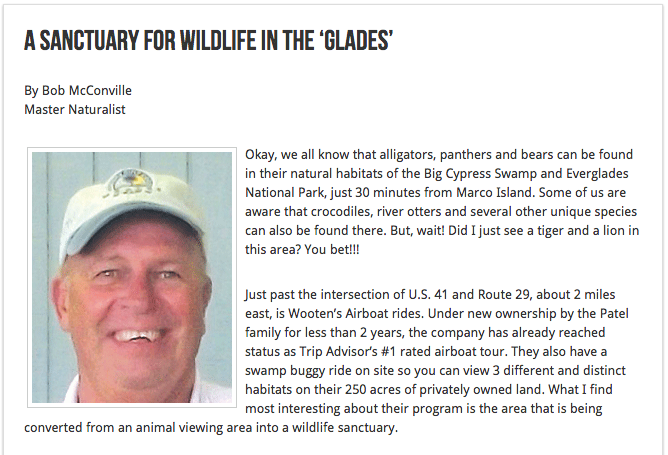Click the 'By Bob McConville' byline
Image resolution: width=668 pixels, height=455 pixels.
78,90
